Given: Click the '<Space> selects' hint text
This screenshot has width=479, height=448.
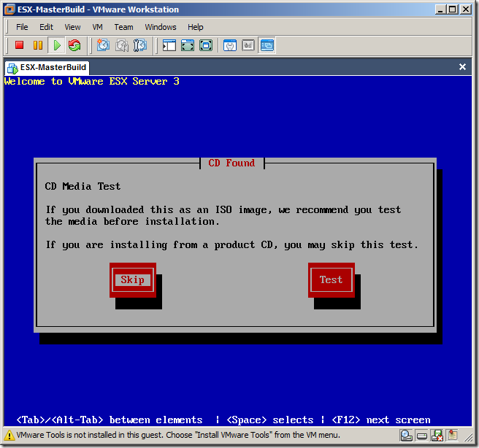Looking at the screenshot, I should [x=270, y=420].
